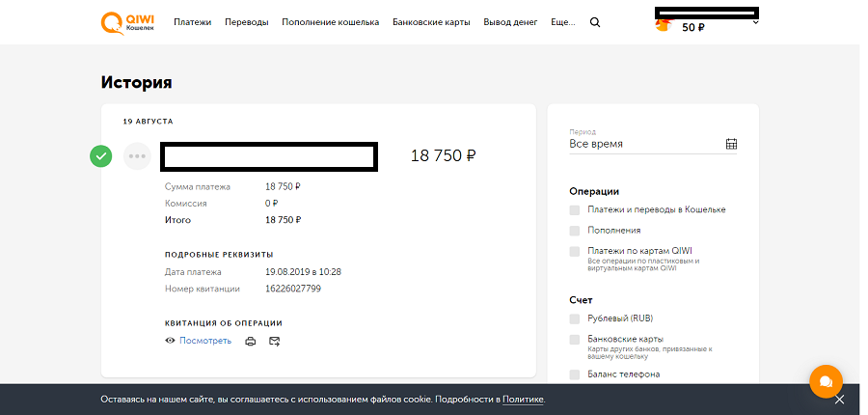The width and height of the screenshot is (868, 415).
Task: Click the 19 АВГУСТА date header
Action: pos(148,122)
